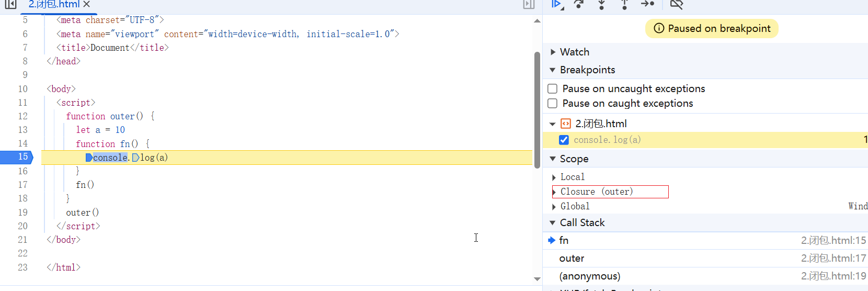The width and height of the screenshot is (868, 291).
Task: Expand the Closure (outer) scope
Action: click(x=554, y=192)
